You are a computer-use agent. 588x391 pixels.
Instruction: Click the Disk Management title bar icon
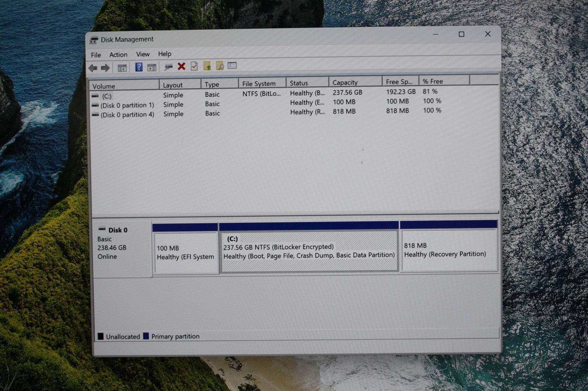click(x=94, y=40)
